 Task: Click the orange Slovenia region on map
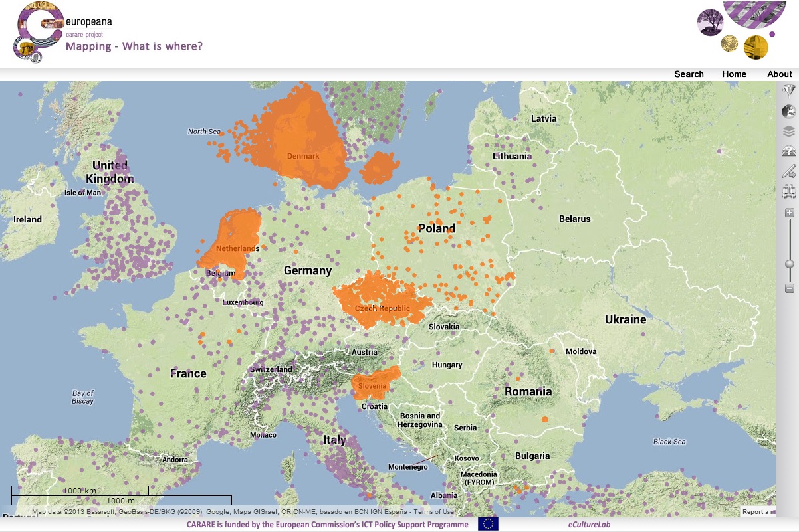click(374, 382)
